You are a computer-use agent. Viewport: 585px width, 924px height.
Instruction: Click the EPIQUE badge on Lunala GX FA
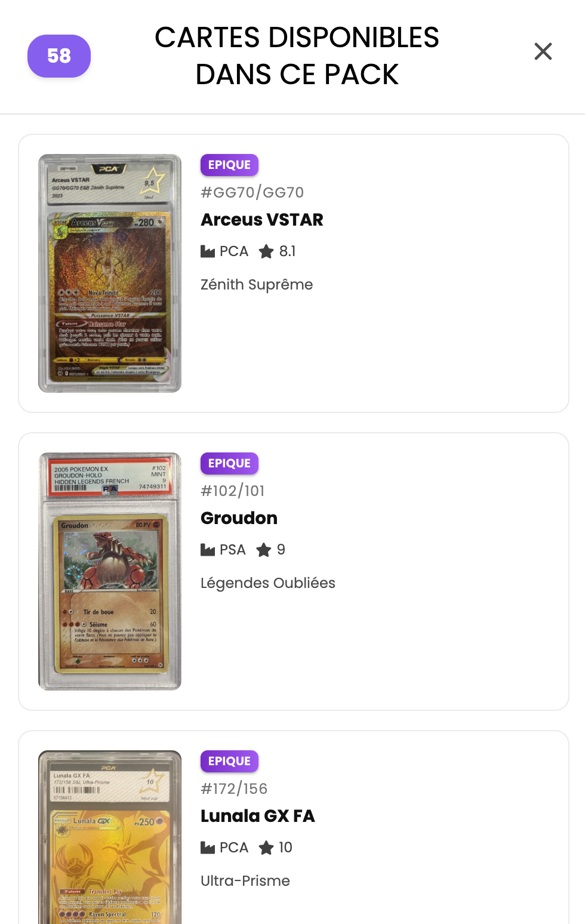(x=229, y=762)
